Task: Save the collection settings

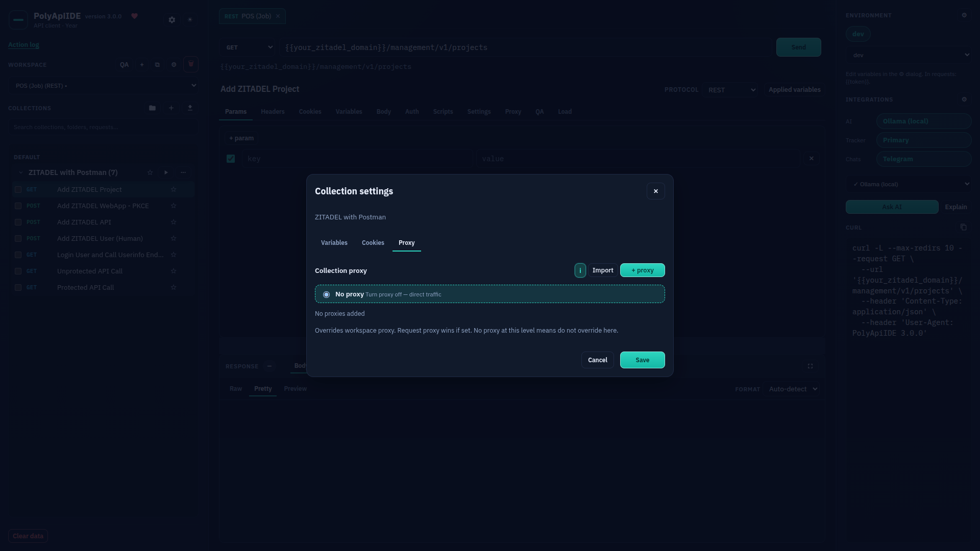Action: [x=643, y=360]
